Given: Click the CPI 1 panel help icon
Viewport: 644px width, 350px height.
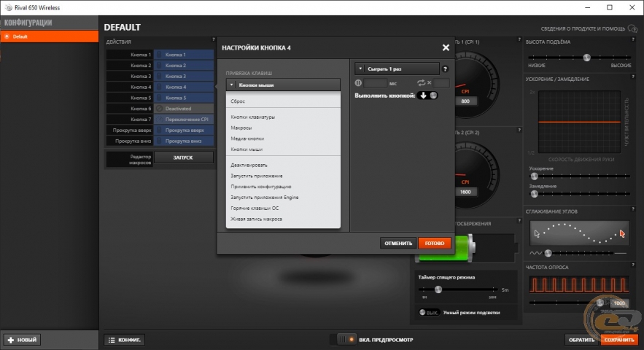Looking at the screenshot, I should pos(519,39).
